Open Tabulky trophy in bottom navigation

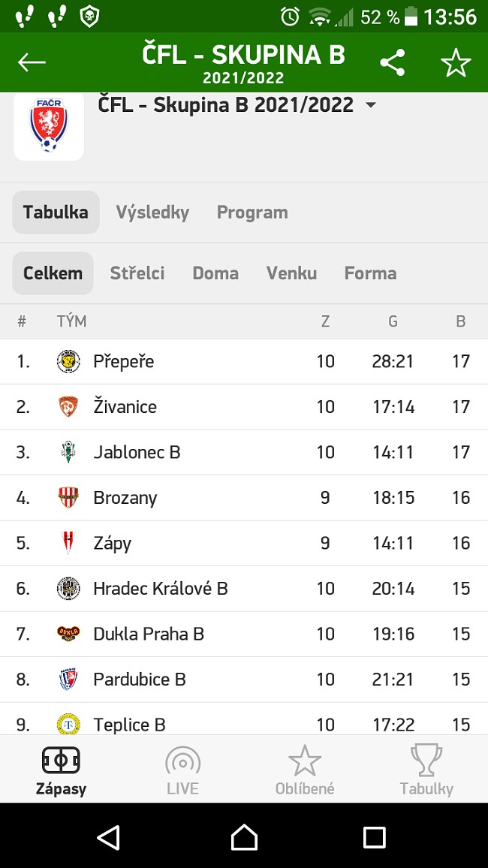(x=426, y=770)
